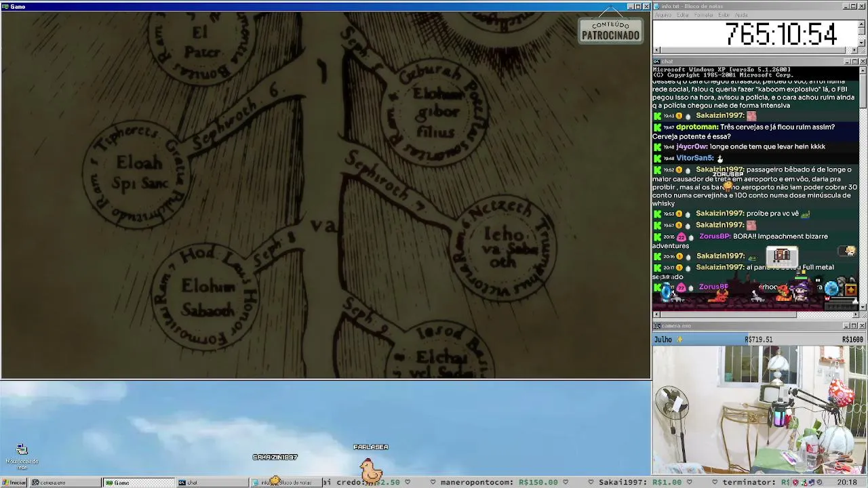Click the terminator donation ticker entry
The image size is (868, 488).
tap(756, 483)
